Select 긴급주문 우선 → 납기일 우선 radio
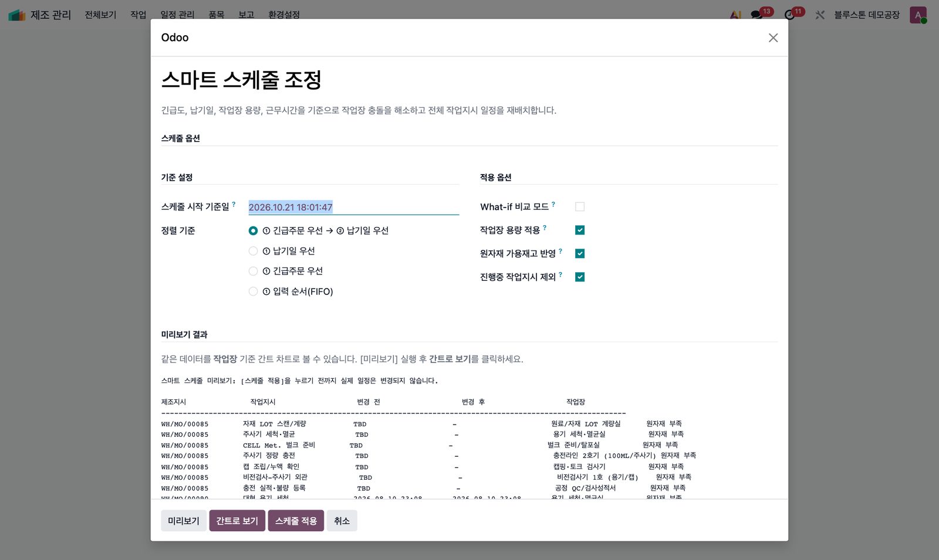 pos(253,231)
